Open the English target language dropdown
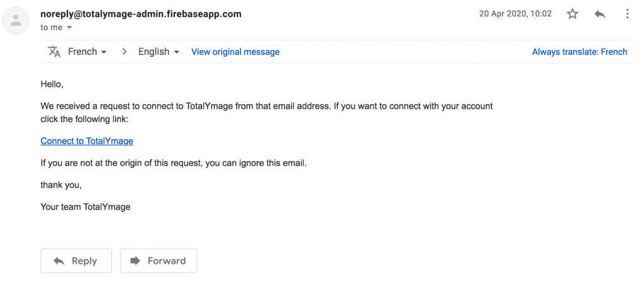The height and width of the screenshot is (297, 644). click(x=158, y=51)
